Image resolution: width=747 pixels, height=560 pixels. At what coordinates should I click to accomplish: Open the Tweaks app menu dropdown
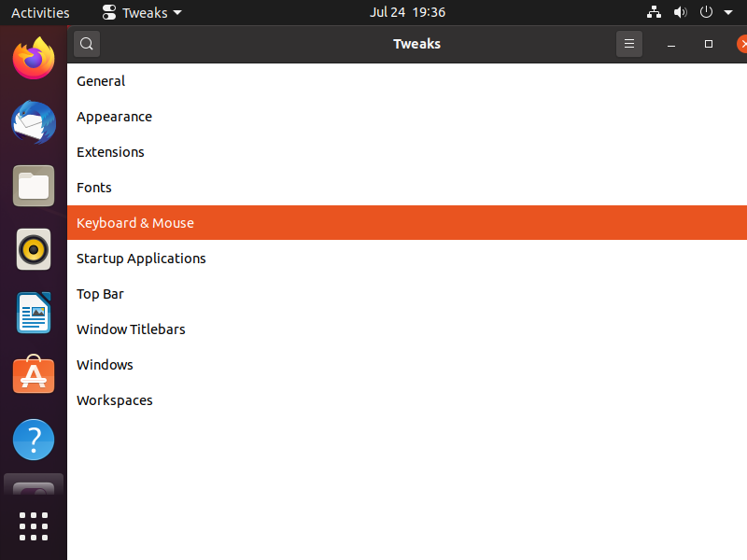(x=142, y=12)
